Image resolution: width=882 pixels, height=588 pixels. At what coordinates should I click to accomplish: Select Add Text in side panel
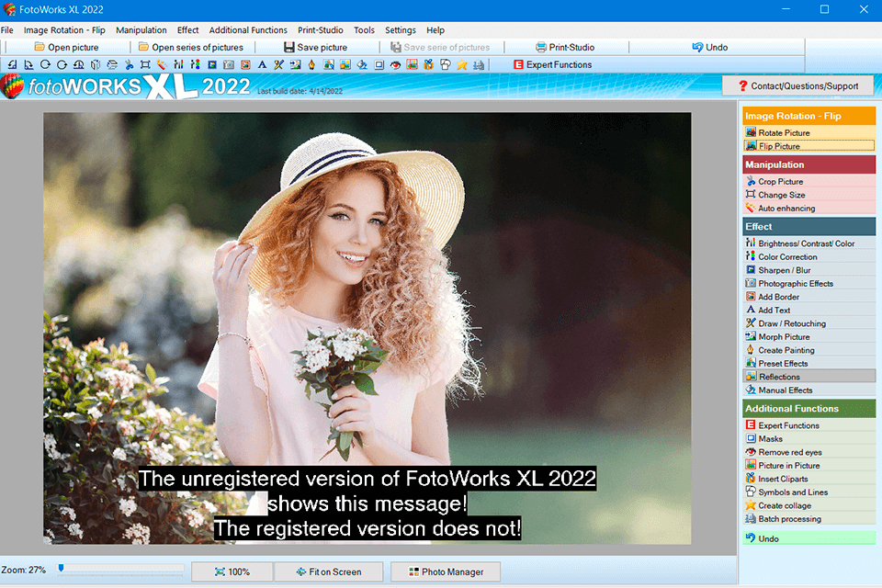pos(808,310)
